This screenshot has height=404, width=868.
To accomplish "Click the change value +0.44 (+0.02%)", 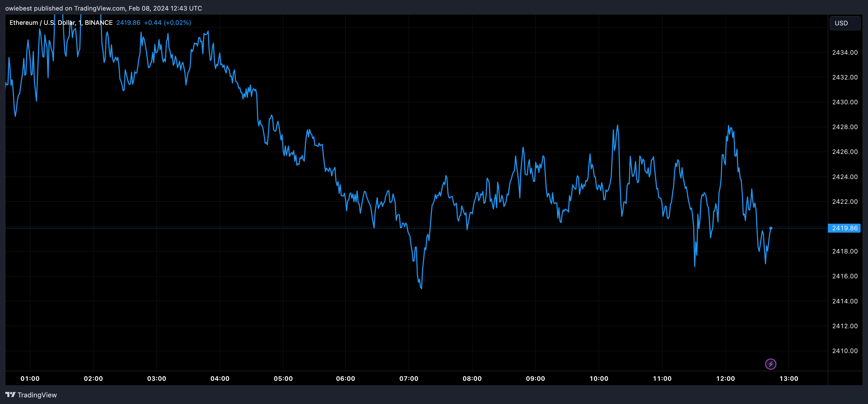I will (167, 22).
